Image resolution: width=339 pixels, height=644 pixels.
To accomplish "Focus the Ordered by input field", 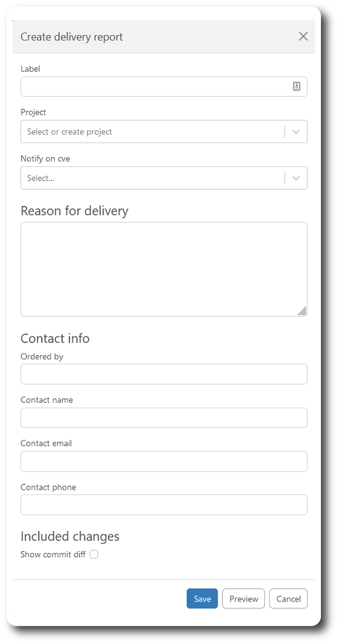I will pos(164,374).
